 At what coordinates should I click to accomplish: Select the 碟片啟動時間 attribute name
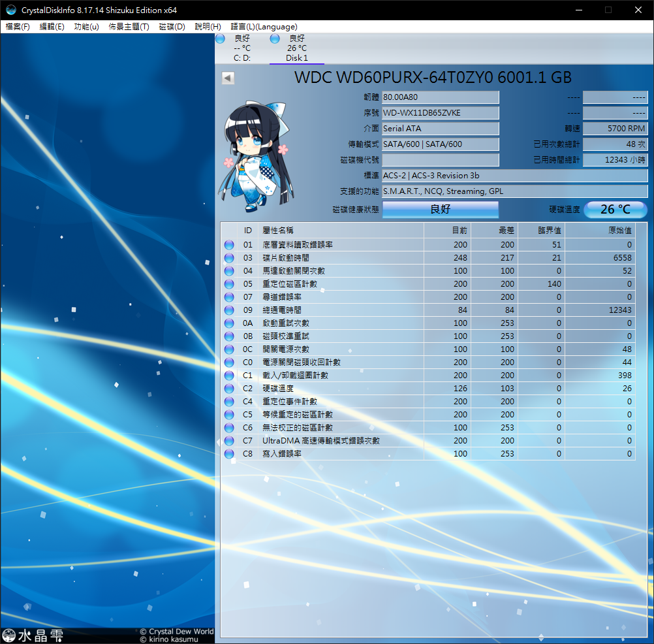point(286,258)
